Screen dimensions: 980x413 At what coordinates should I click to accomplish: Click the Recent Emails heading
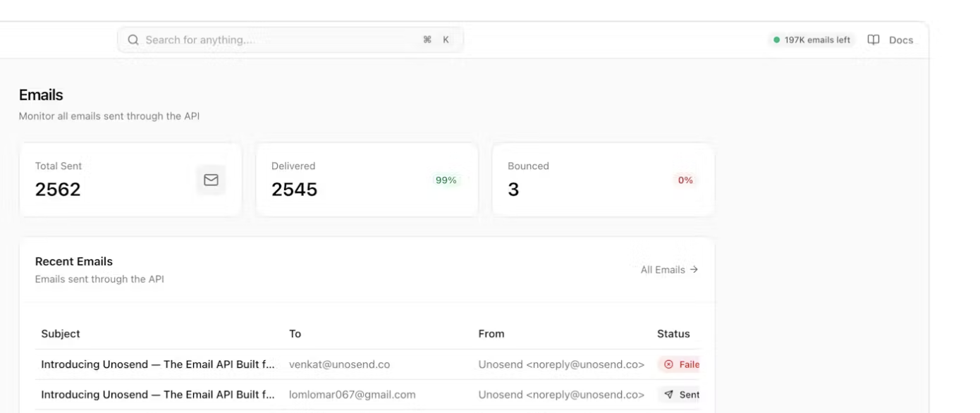tap(73, 261)
